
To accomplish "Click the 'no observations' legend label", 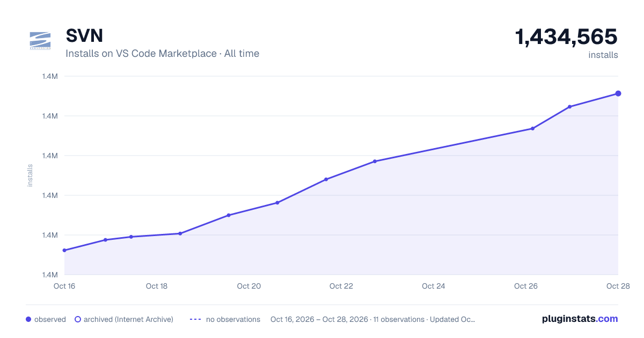I will [233, 319].
